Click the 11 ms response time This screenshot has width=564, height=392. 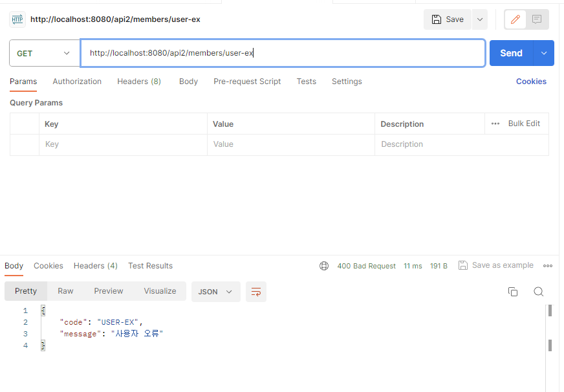[413, 266]
